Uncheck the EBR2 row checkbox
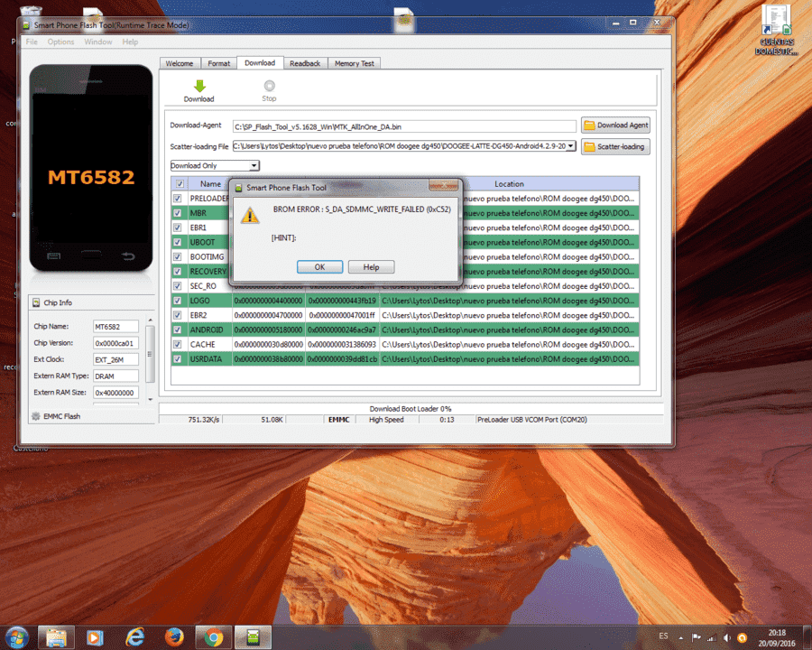Image resolution: width=812 pixels, height=650 pixels. 178,315
